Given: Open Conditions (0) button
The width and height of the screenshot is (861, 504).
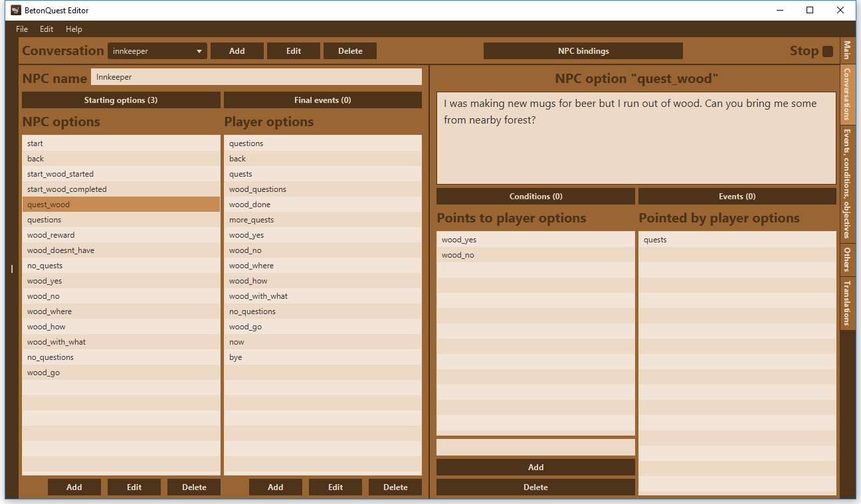Looking at the screenshot, I should click(535, 197).
